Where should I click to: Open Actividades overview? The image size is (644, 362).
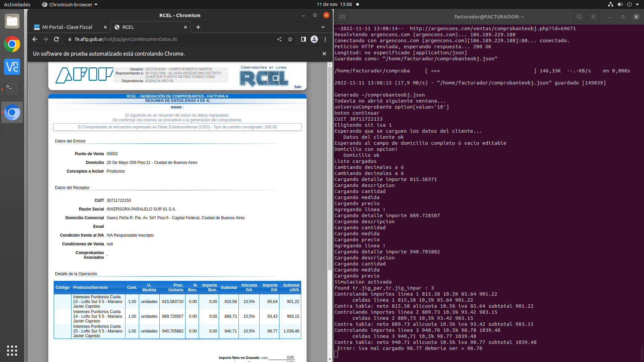coord(17,4)
